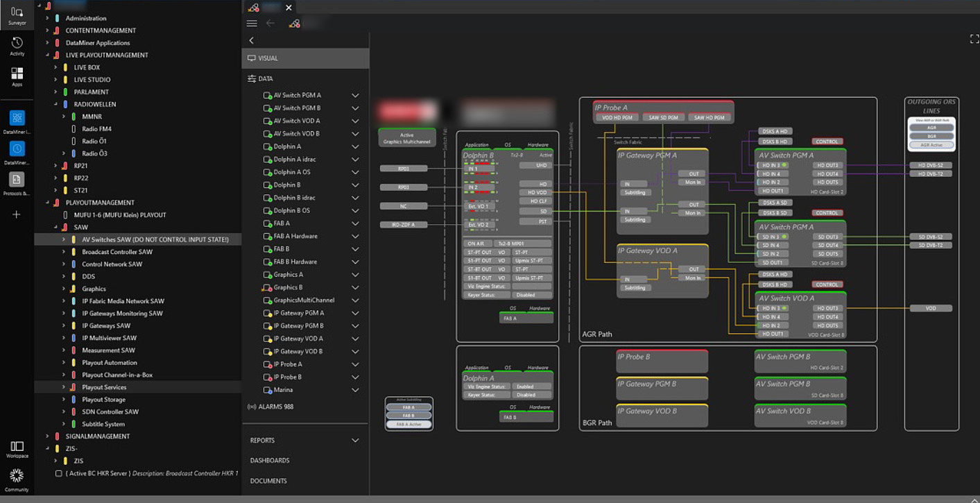Select BGR in Outgoing ORS Lines
The image size is (980, 503).
[931, 137]
